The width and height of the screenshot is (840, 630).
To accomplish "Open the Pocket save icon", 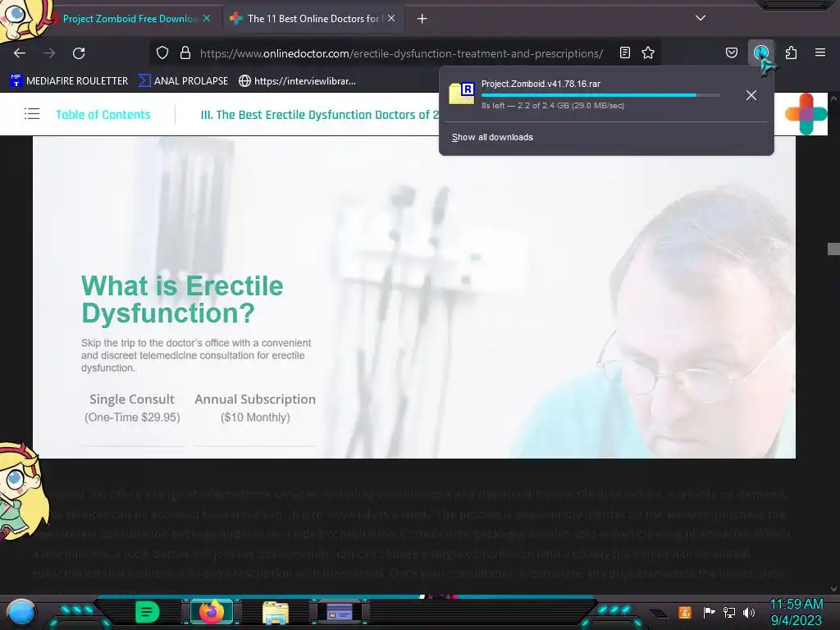I will pyautogui.click(x=731, y=52).
